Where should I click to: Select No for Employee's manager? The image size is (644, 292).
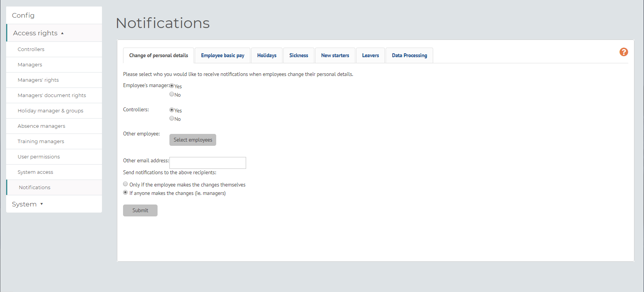[172, 94]
